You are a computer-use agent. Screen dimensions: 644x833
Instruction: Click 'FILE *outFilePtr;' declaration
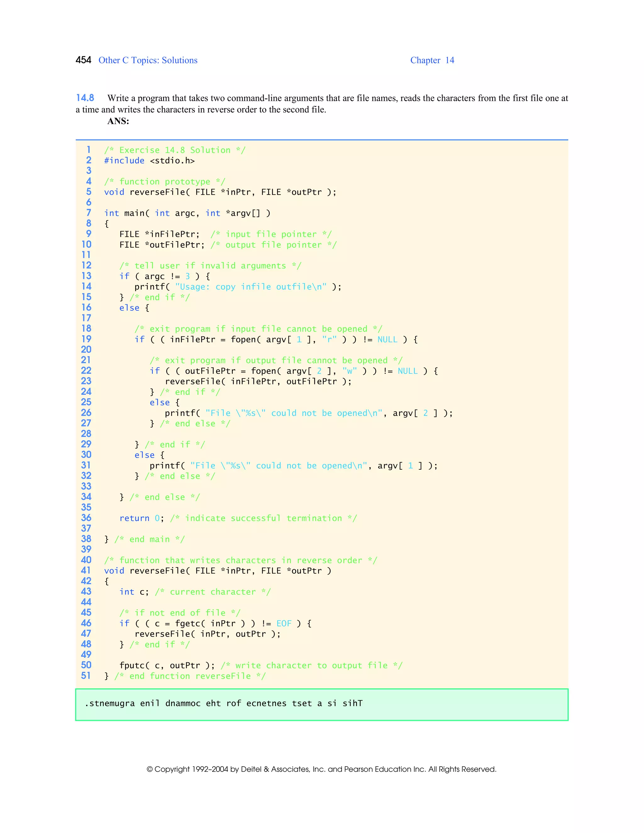point(162,245)
